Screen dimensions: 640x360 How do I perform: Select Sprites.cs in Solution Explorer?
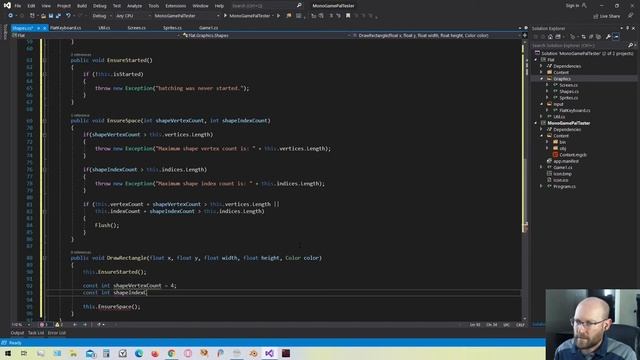click(569, 98)
